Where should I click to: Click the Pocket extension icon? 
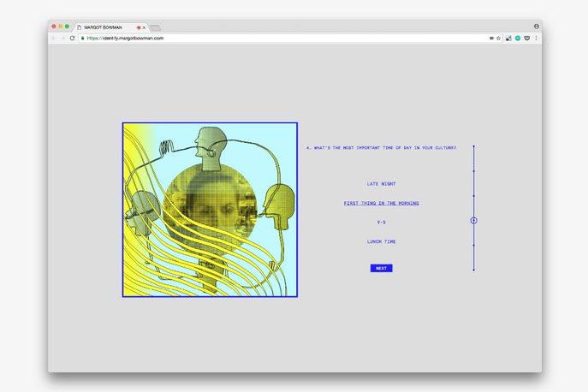click(x=527, y=38)
